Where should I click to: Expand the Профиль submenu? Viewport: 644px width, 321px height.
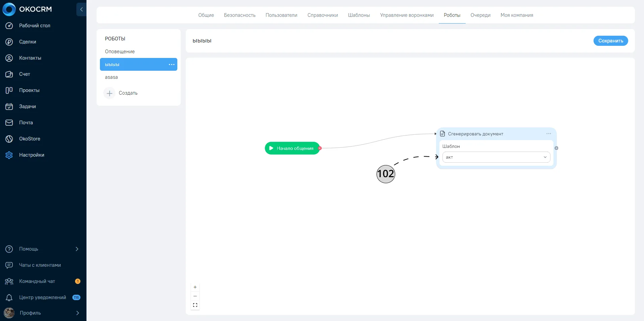78,313
